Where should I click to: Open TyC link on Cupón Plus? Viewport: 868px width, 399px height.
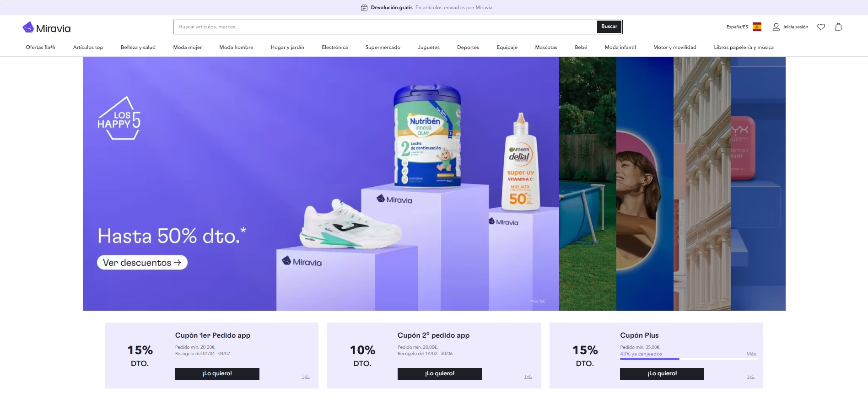coord(750,377)
